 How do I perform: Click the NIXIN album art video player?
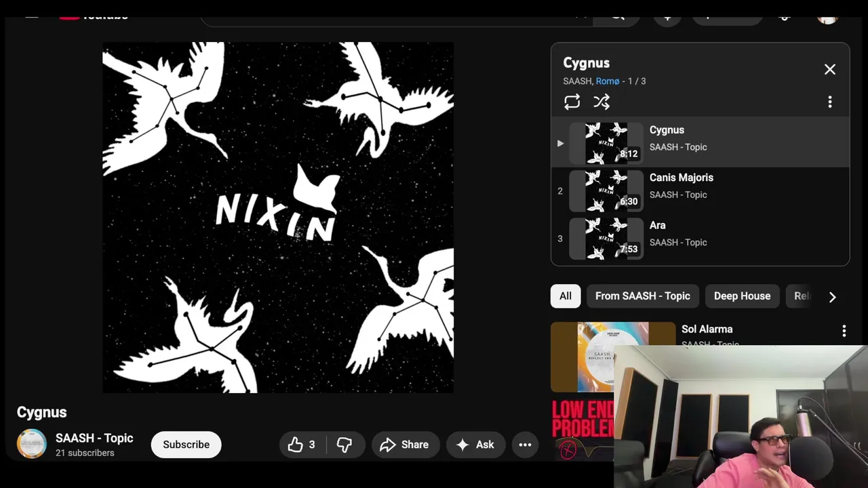[278, 218]
